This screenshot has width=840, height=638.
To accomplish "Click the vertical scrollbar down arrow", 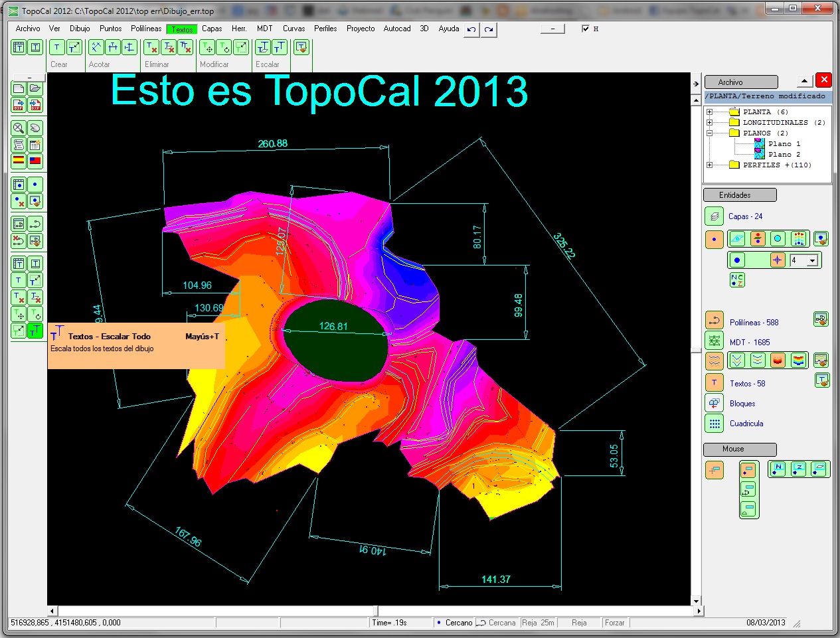I will [696, 601].
